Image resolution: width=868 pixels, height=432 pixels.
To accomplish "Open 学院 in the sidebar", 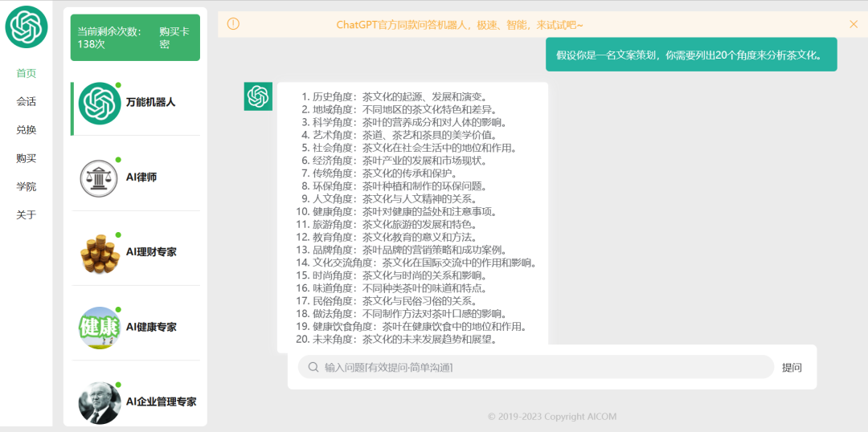I will coord(26,186).
